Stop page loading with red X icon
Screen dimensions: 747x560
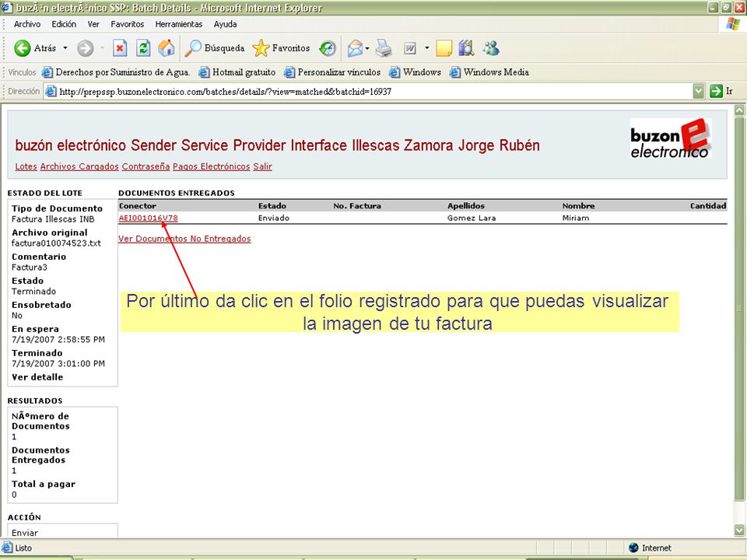point(120,48)
